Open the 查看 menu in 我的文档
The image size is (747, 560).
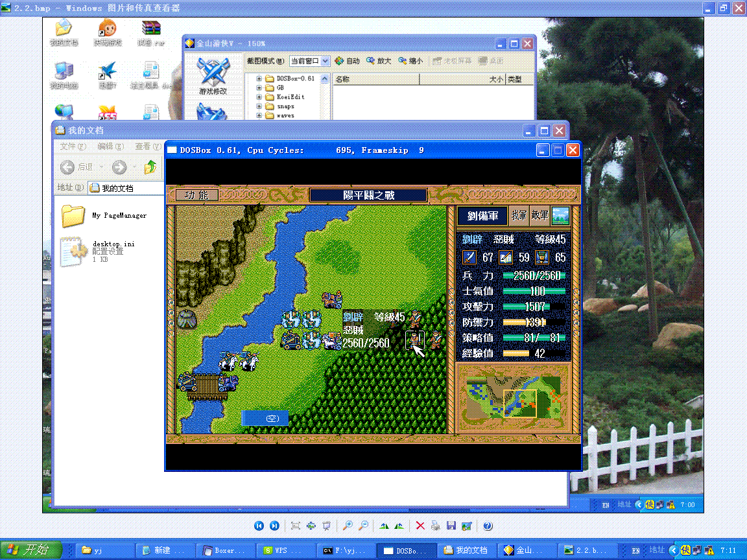point(148,146)
